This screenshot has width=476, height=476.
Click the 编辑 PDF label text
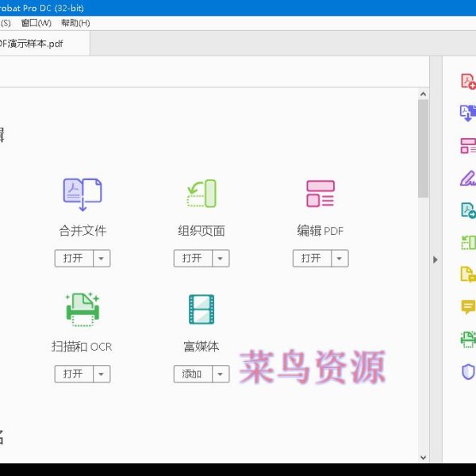321,231
